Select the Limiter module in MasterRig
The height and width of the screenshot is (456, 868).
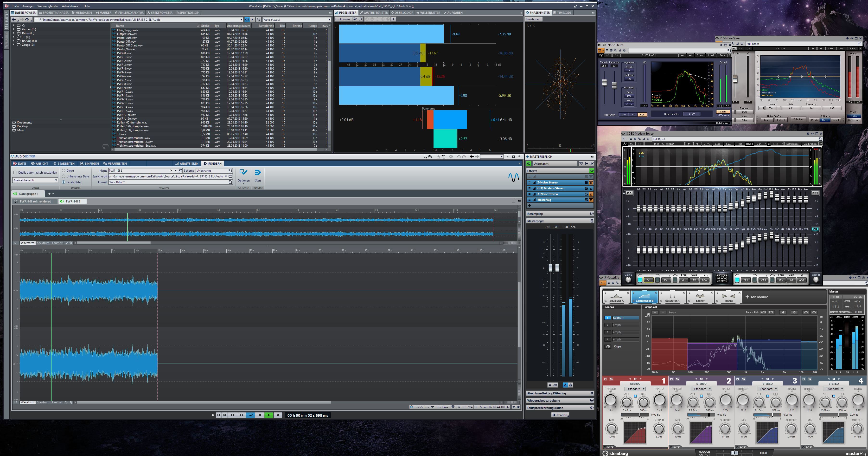click(x=700, y=297)
